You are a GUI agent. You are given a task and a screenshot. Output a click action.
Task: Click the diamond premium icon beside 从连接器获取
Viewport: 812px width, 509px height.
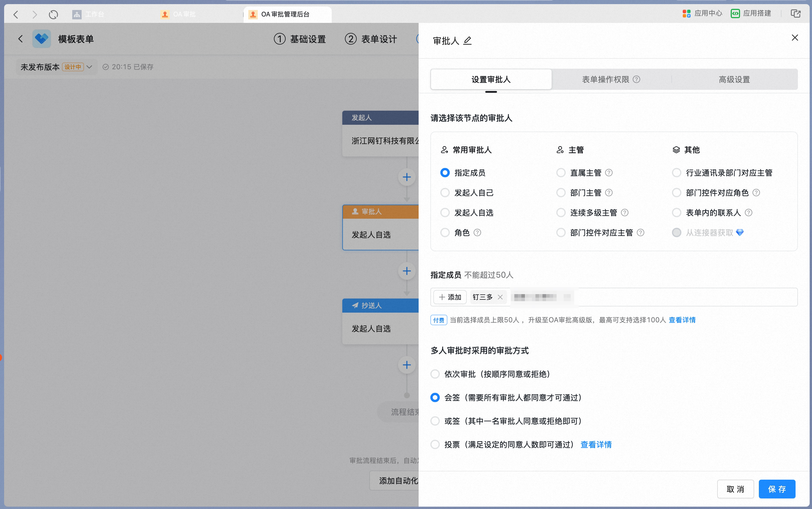(739, 232)
